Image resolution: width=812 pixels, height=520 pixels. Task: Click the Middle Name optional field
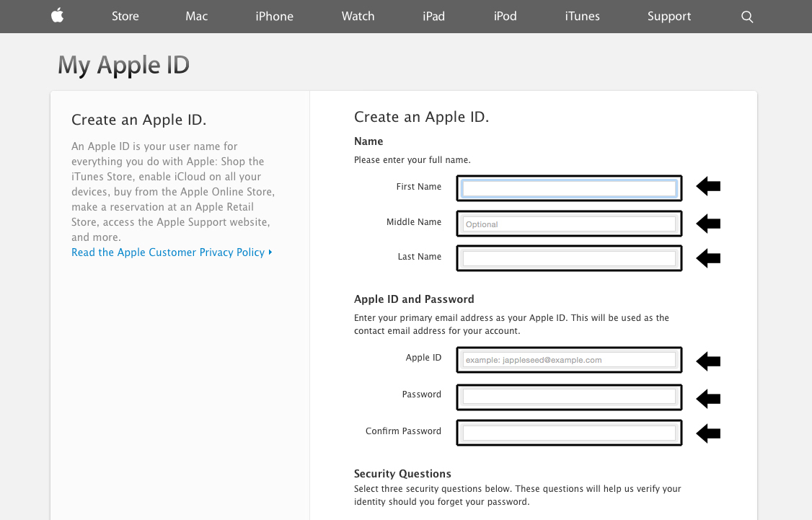tap(569, 224)
